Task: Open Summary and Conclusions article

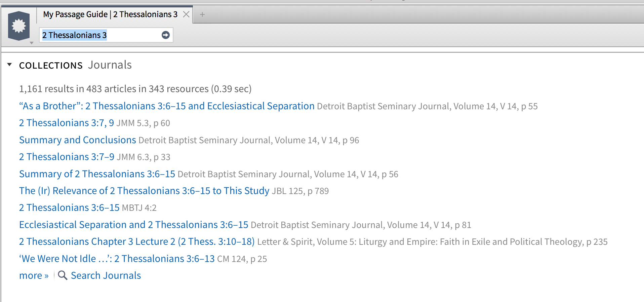Action: [x=77, y=140]
